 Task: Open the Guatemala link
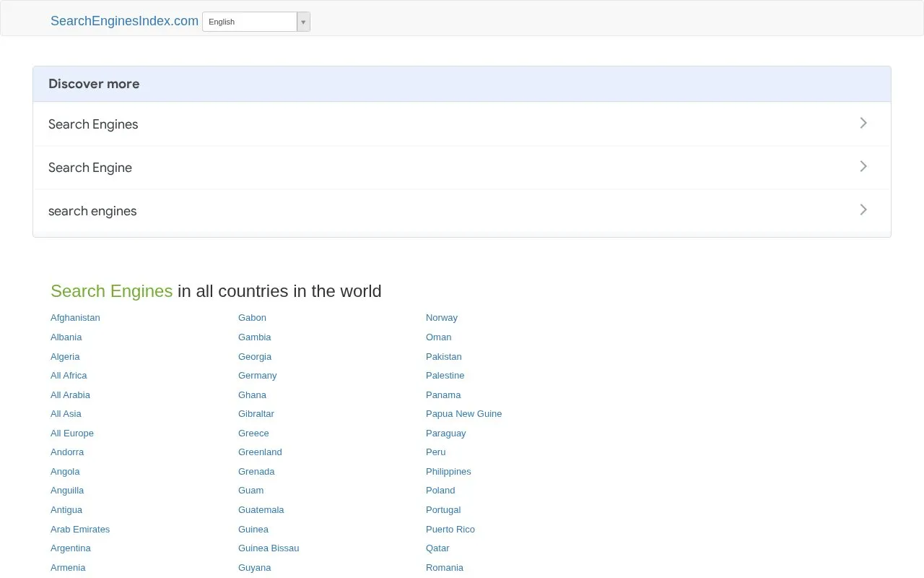pyautogui.click(x=261, y=510)
